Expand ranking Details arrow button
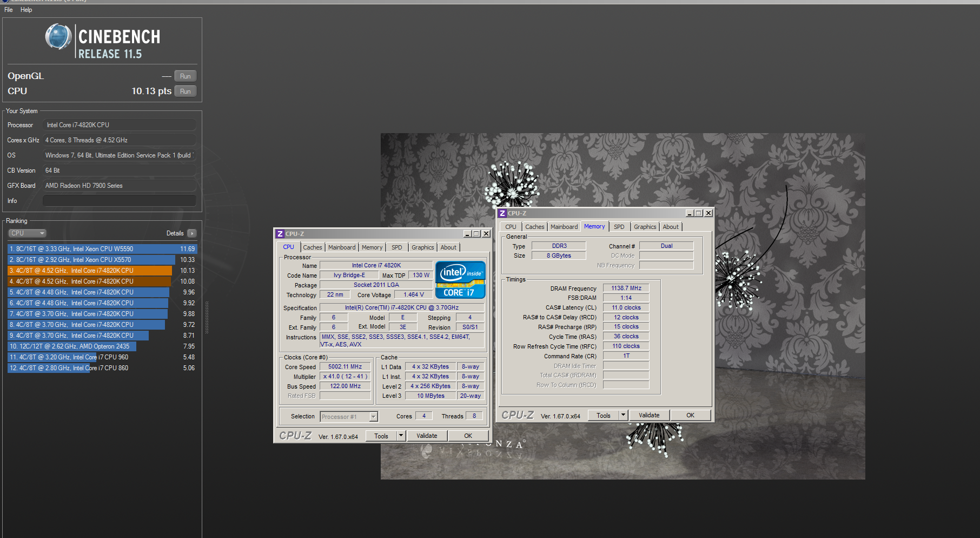 (x=192, y=233)
